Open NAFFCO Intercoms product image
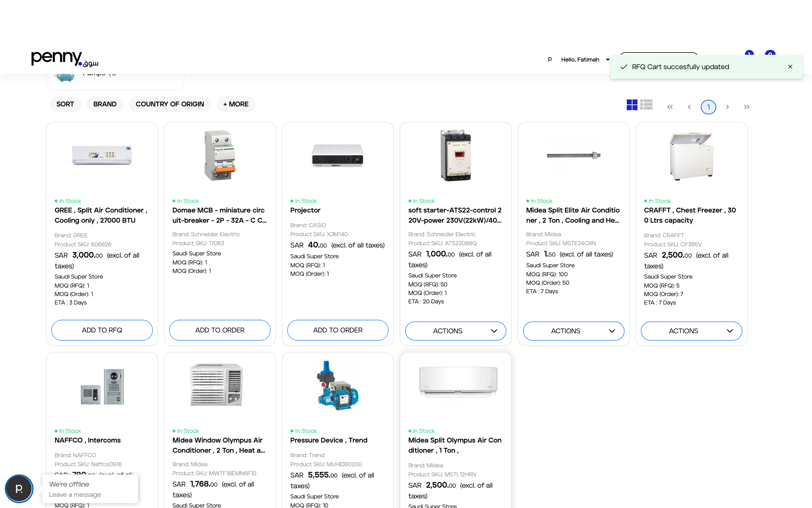812x508 pixels. coord(102,386)
